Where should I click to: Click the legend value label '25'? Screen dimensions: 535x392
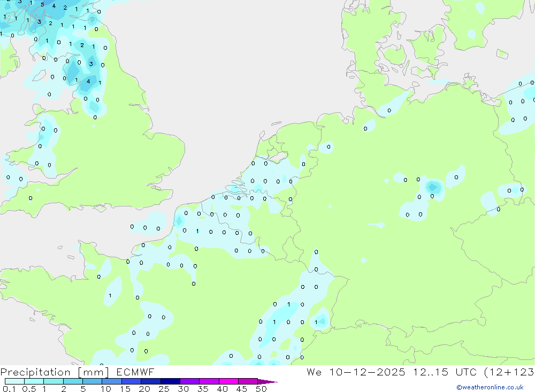(164, 389)
